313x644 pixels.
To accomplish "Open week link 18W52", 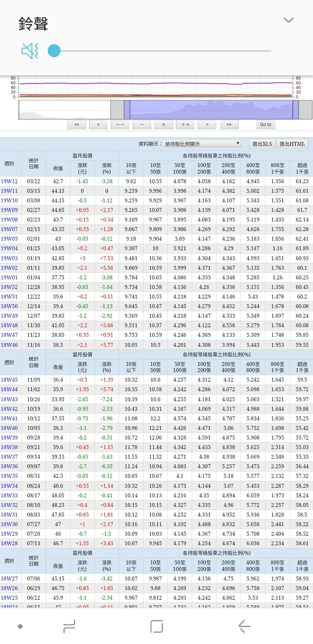I will tap(9, 287).
